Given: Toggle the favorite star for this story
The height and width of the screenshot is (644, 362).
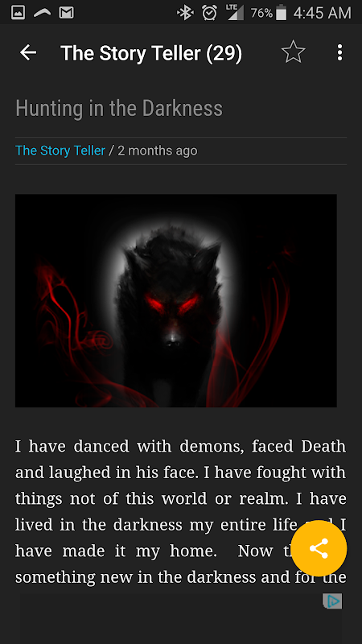Looking at the screenshot, I should (x=294, y=52).
